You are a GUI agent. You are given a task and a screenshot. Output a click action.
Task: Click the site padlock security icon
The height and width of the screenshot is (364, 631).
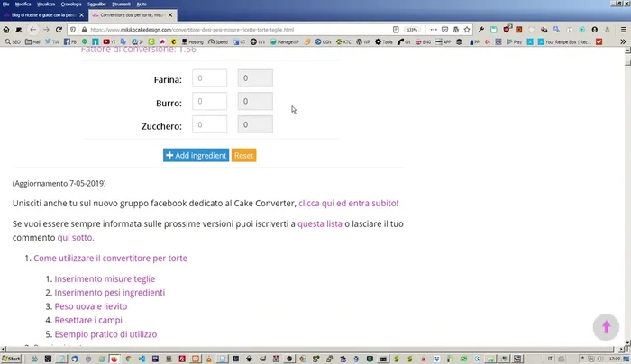[84, 29]
